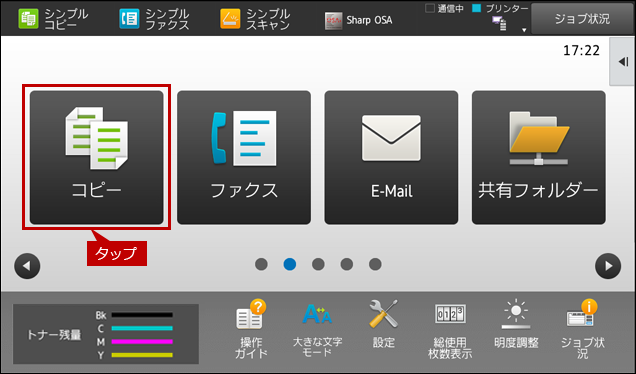Image resolution: width=636 pixels, height=374 pixels.
Task: Tap the 17:22 clock display
Action: click(581, 51)
